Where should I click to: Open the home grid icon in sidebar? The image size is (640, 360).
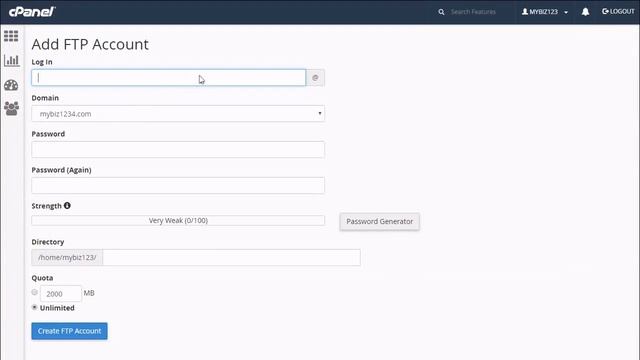tap(11, 36)
